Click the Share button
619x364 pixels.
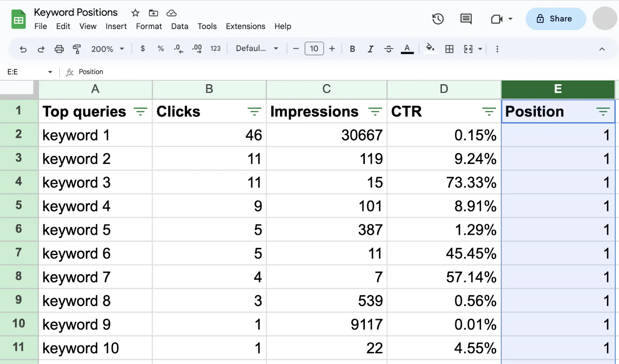point(556,19)
